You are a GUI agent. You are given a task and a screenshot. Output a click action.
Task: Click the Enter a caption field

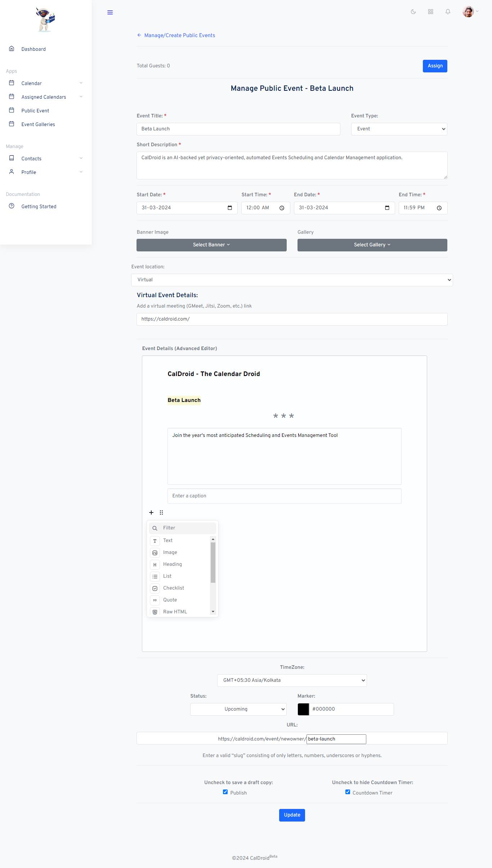pyautogui.click(x=285, y=496)
